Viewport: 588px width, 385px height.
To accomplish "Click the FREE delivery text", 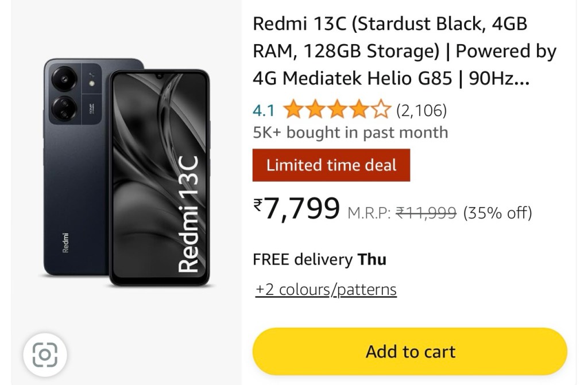I will point(303,259).
